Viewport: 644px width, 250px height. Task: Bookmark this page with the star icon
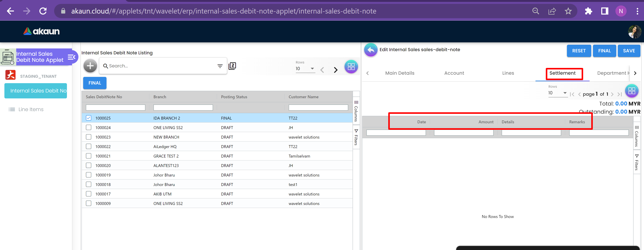click(568, 11)
